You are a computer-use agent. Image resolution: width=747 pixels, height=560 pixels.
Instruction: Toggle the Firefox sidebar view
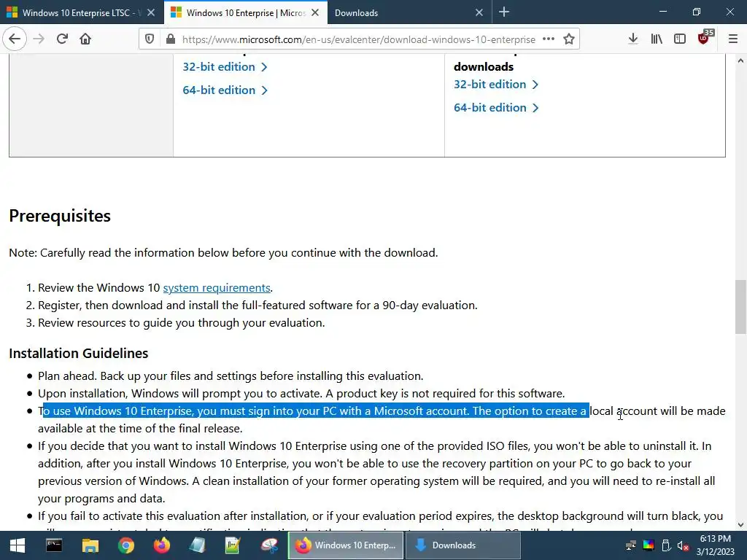coord(680,39)
